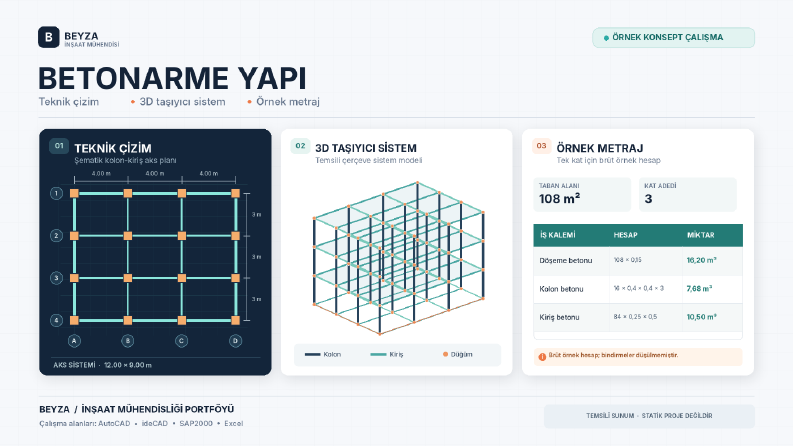Click the TEMSİLİ SUNUM disclaimer box
This screenshot has height=446, width=793.
tap(649, 416)
